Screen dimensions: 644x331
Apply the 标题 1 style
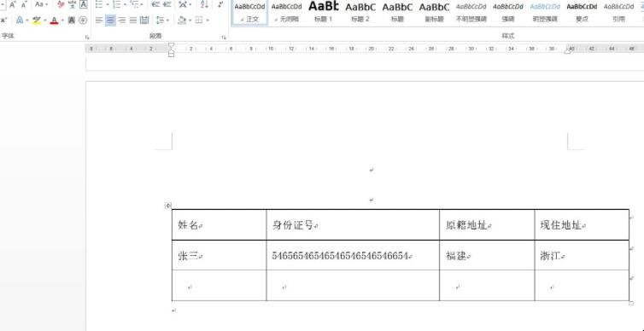[x=323, y=12]
